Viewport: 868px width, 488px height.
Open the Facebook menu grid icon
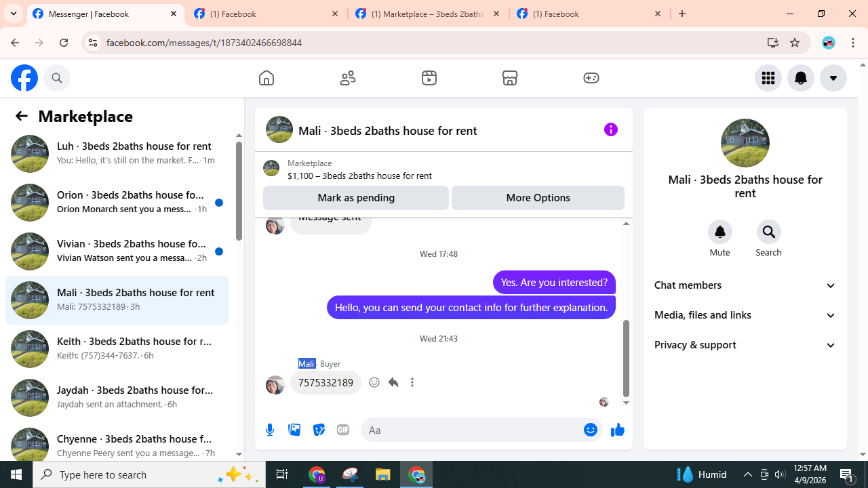pos(768,78)
